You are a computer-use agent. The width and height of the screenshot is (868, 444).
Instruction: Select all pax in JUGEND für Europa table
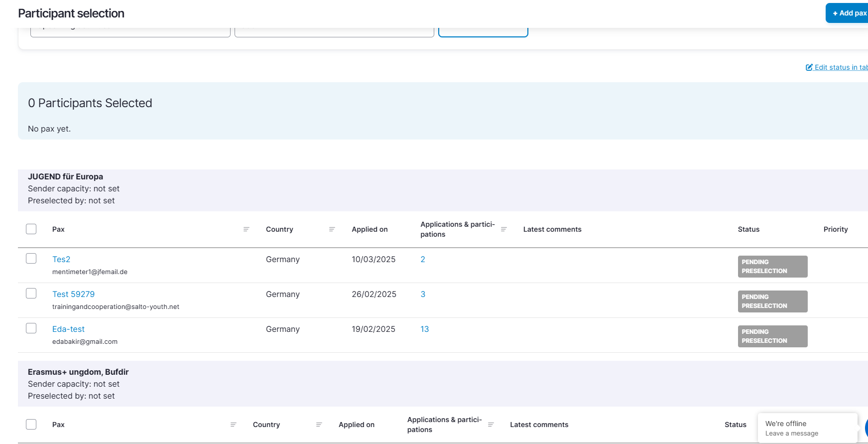click(x=31, y=229)
